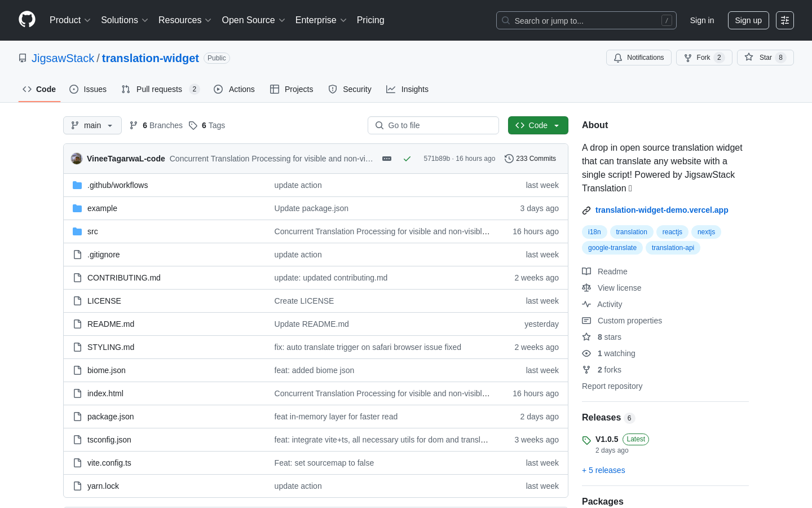The image size is (812, 508).
Task: Click the Sign up button
Action: click(x=748, y=20)
